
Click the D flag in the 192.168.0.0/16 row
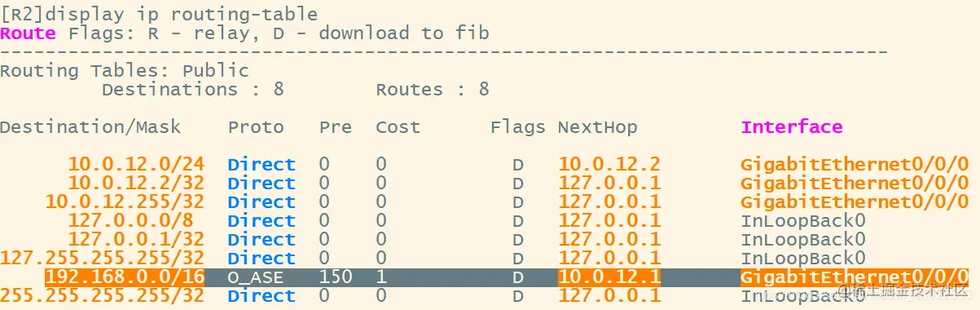[x=518, y=277]
